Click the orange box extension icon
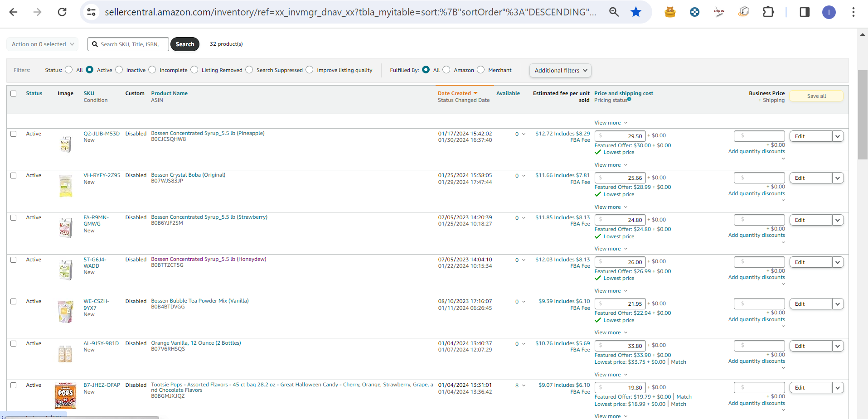Image resolution: width=868 pixels, height=419 pixels. [670, 12]
